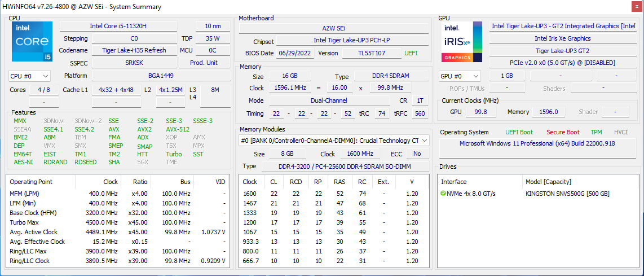644x276 pixels.
Task: Click the TDP 35 W field
Action: [212, 39]
